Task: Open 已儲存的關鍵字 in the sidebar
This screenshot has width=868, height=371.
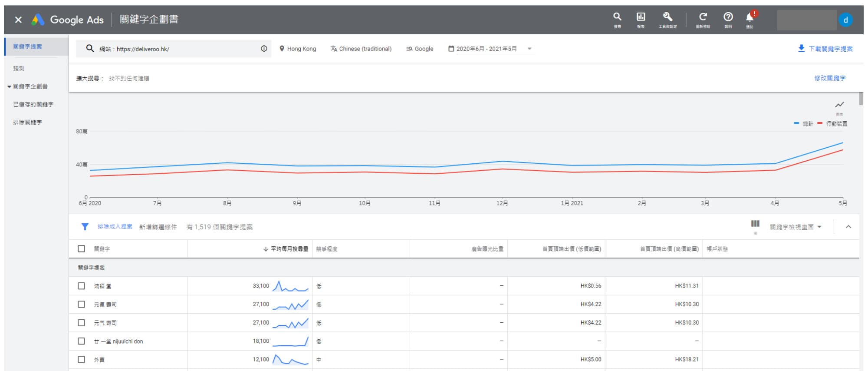Action: [33, 105]
